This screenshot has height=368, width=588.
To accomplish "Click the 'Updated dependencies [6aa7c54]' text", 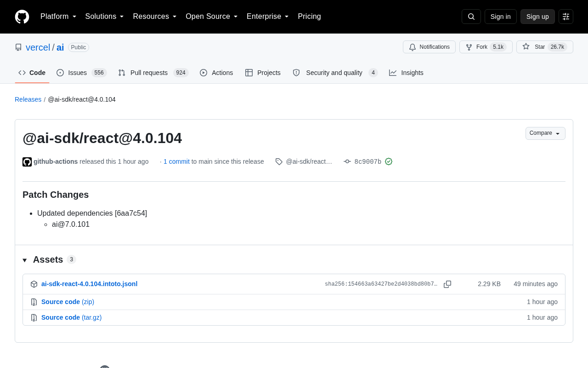I will coord(92,213).
